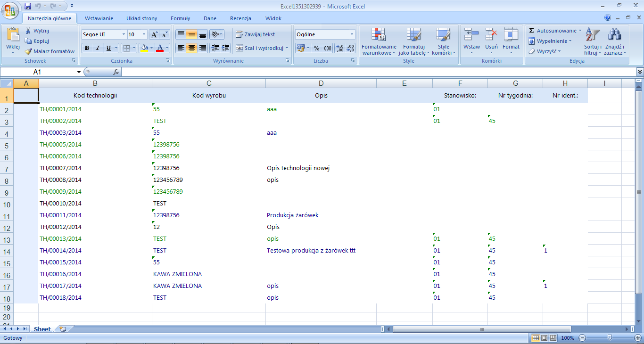Open the Dane tab
This screenshot has width=644, height=344.
210,18
